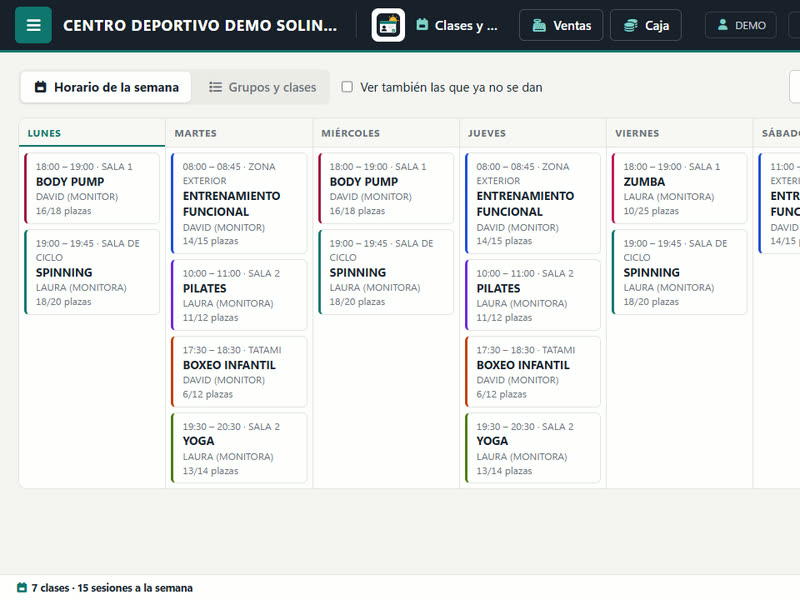
Task: Open Thursday's BOXEO INFANTIL class card
Action: (533, 371)
